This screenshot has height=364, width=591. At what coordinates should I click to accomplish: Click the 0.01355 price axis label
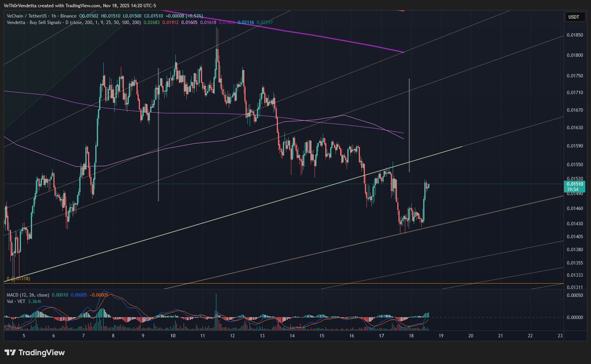[x=575, y=263]
